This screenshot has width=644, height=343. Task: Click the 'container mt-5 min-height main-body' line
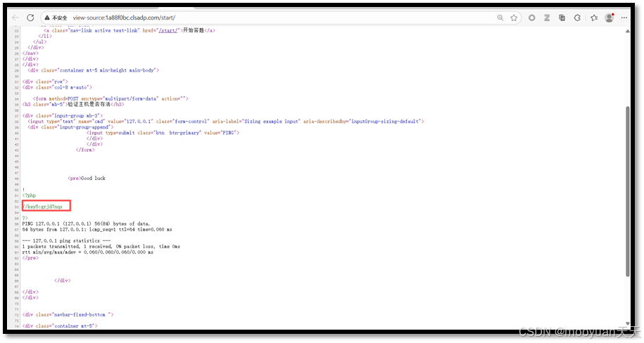coord(93,70)
